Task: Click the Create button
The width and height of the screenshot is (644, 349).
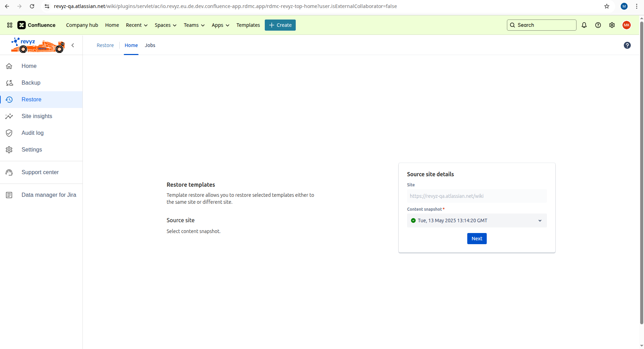Action: 280,25
